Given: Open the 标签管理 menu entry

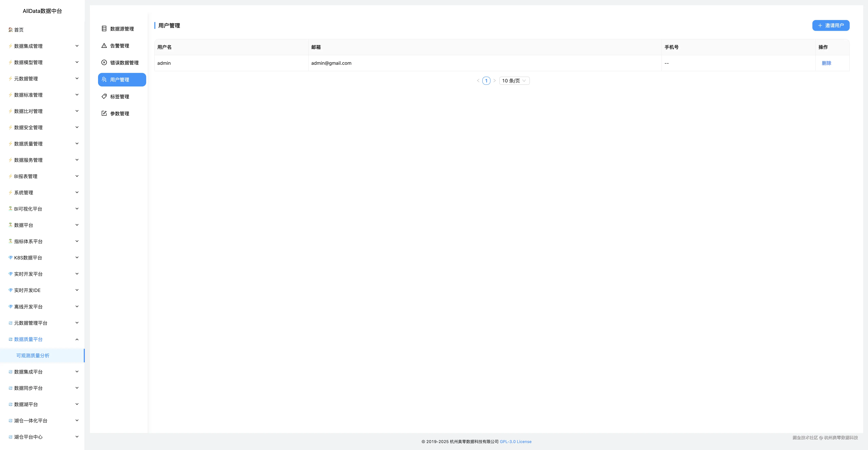Looking at the screenshot, I should 120,97.
